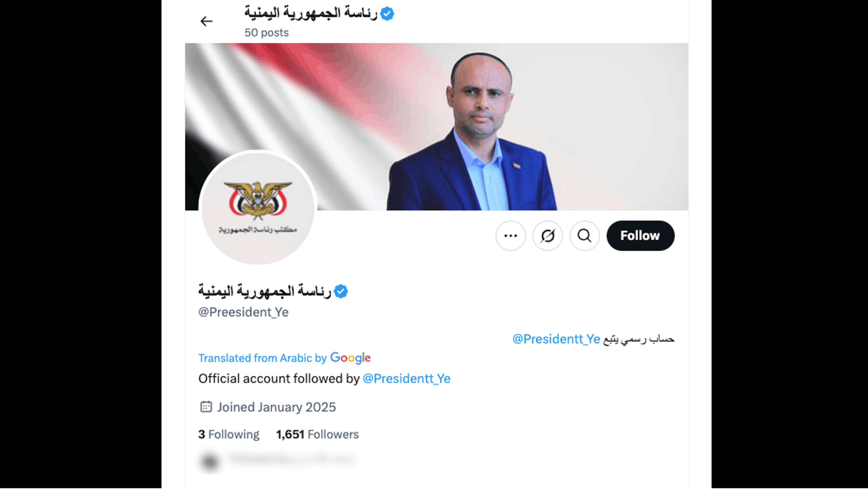The width and height of the screenshot is (868, 489).
Task: Open @Presidentt_Ye mention in Arabic bio
Action: pyautogui.click(x=556, y=339)
